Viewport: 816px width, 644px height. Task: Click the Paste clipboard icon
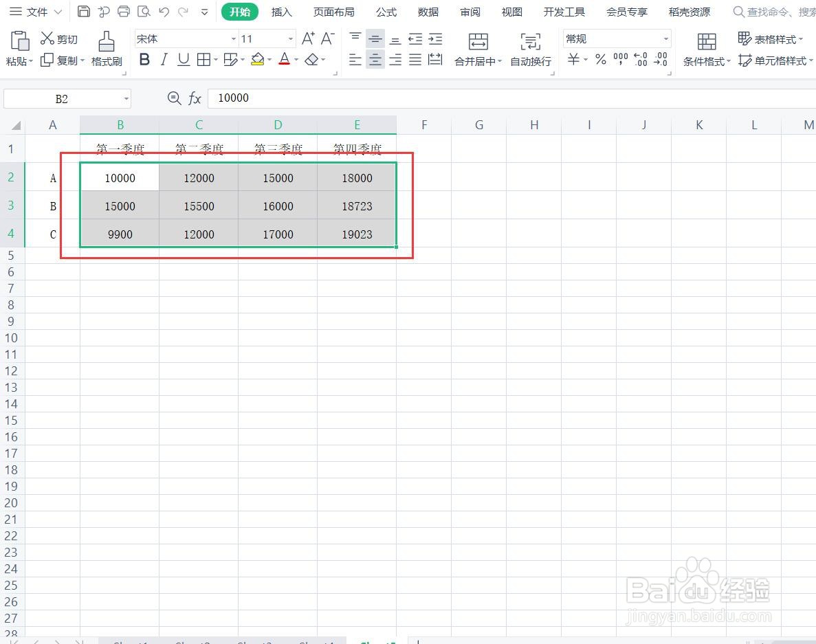click(x=20, y=41)
